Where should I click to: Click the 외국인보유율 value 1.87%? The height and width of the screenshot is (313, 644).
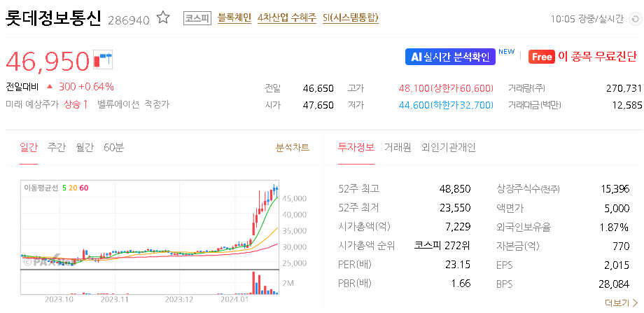(615, 227)
